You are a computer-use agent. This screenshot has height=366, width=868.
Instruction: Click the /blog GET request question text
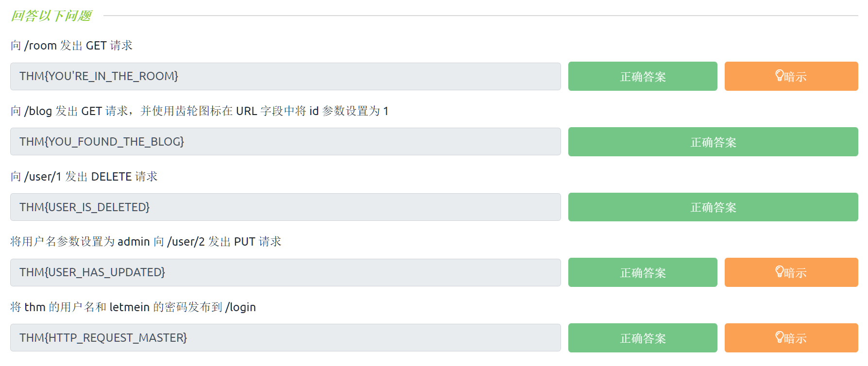(x=199, y=111)
